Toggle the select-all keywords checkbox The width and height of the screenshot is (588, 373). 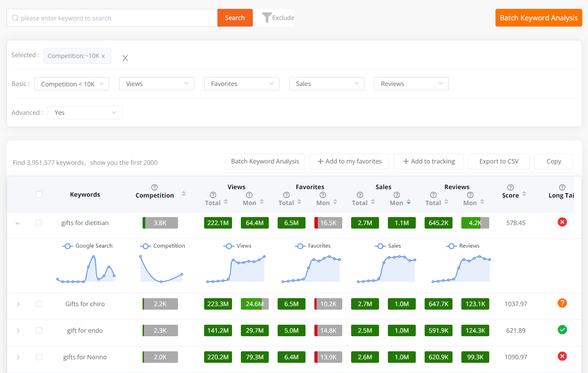(39, 194)
